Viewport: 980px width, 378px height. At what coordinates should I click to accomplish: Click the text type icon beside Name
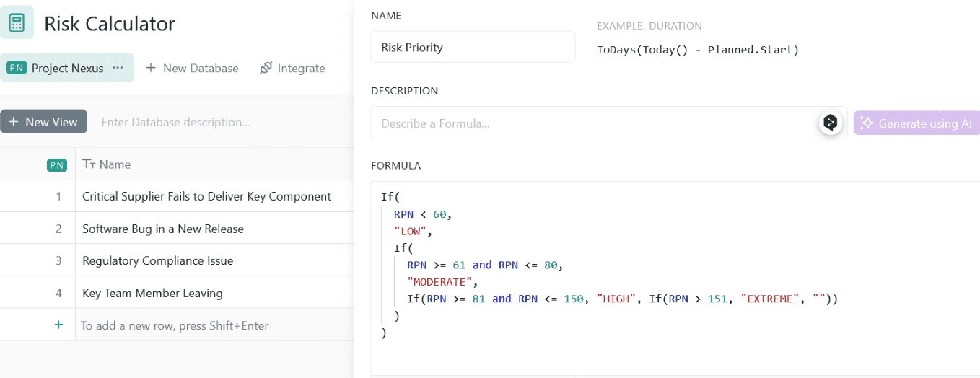point(89,164)
